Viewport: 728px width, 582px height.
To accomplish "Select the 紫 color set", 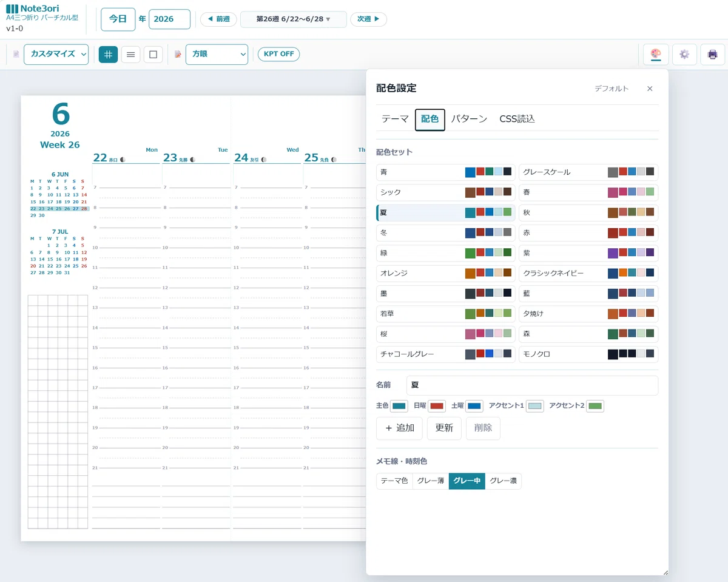I will tap(588, 253).
